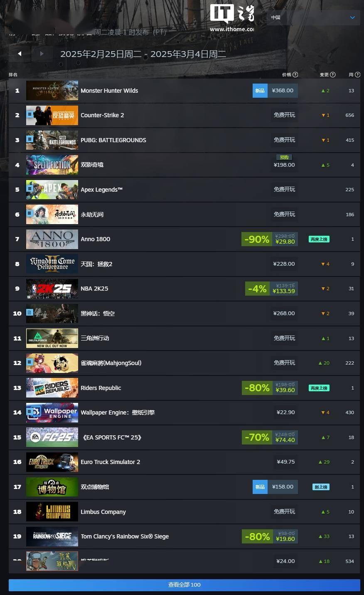Click the 查看全部 100 button
The image size is (364, 595).
pyautogui.click(x=184, y=585)
